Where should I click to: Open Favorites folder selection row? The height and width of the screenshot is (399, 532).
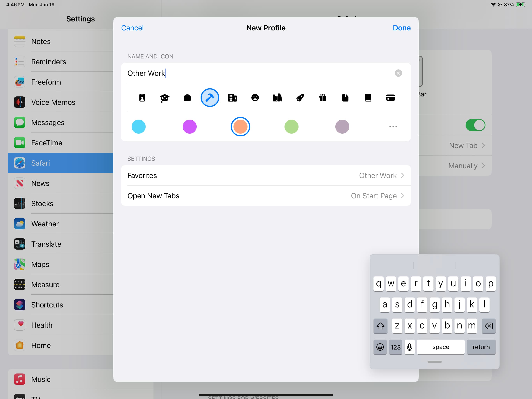coord(266,175)
